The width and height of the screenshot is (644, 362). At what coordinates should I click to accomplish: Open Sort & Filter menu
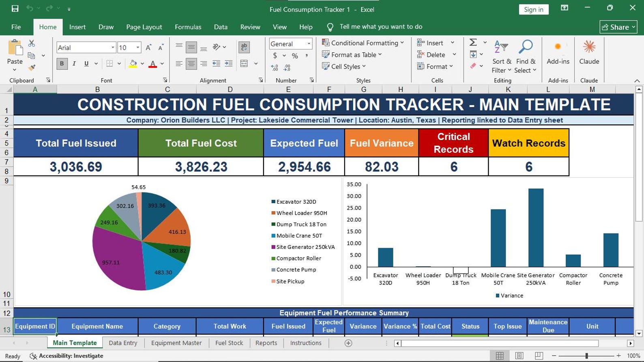pos(502,57)
